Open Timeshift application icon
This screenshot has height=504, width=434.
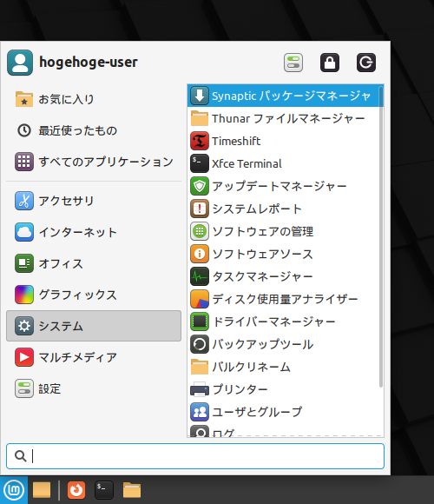(200, 141)
